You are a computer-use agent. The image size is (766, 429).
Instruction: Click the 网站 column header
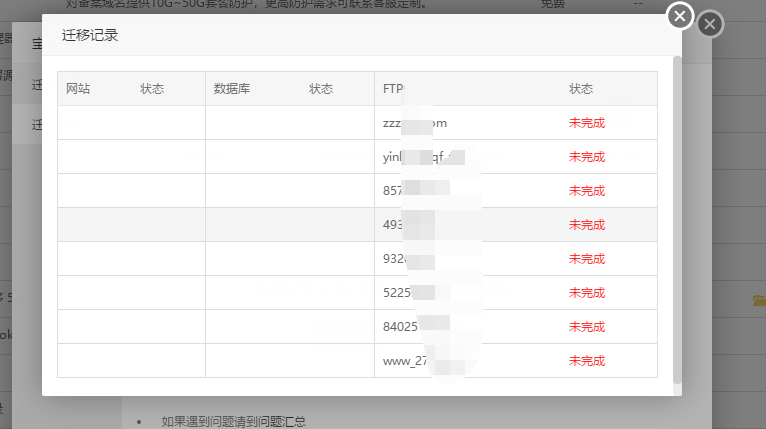(x=78, y=88)
